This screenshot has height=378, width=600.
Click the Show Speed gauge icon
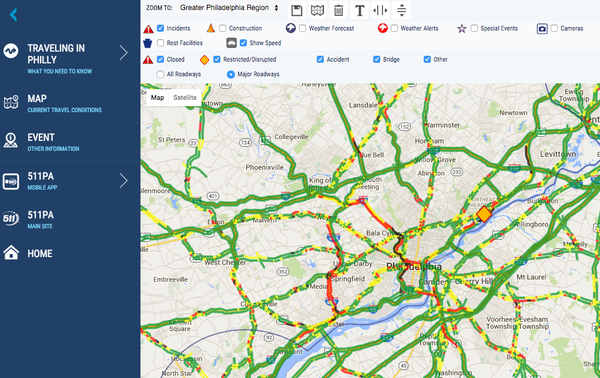[x=232, y=43]
